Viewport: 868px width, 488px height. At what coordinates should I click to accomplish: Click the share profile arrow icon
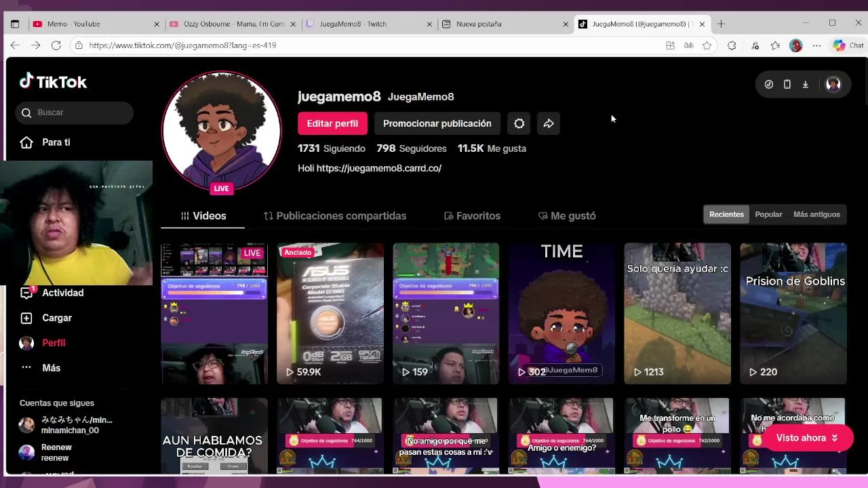point(549,123)
